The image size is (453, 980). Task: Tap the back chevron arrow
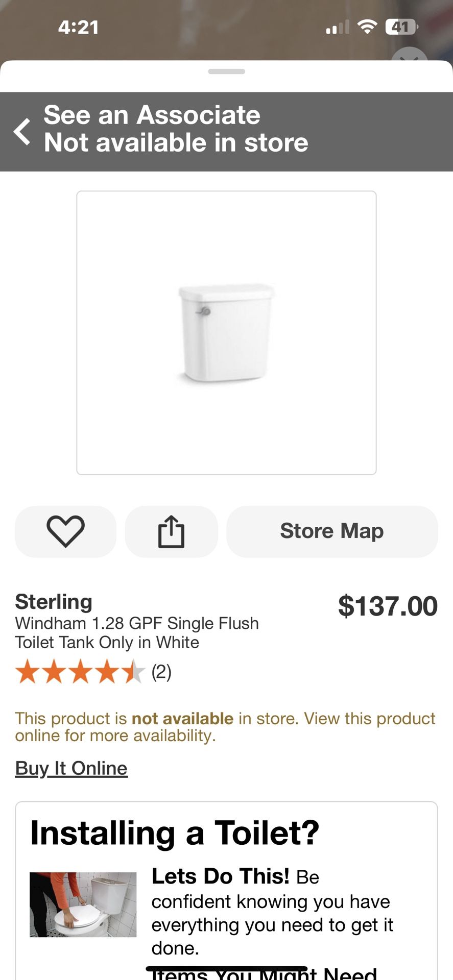tap(22, 132)
